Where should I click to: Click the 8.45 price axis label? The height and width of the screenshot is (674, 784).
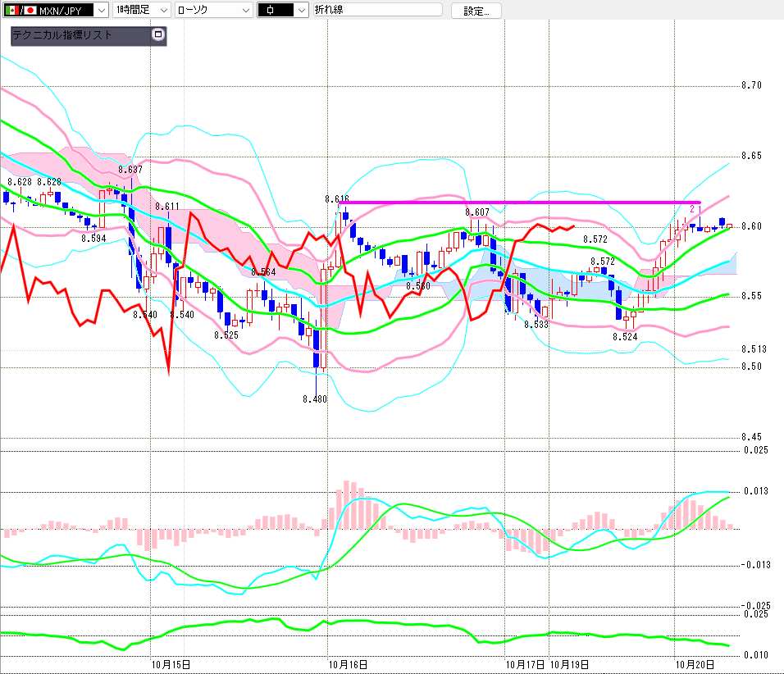point(751,436)
